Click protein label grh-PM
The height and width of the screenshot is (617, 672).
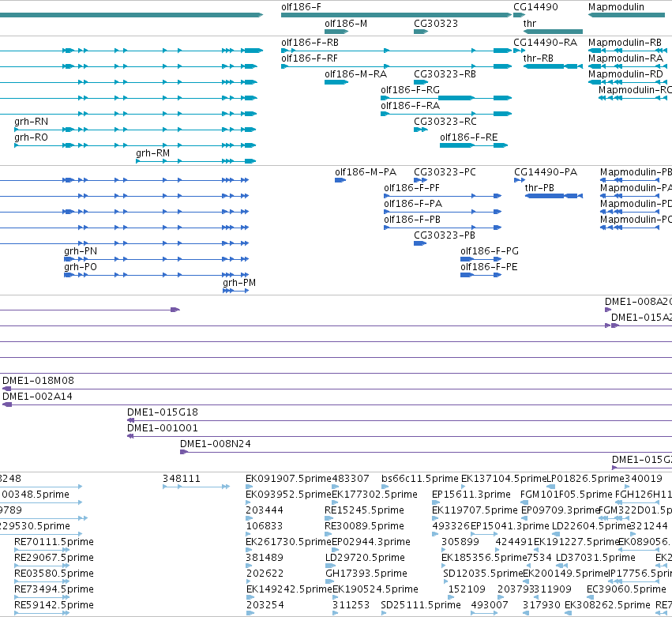click(x=239, y=284)
